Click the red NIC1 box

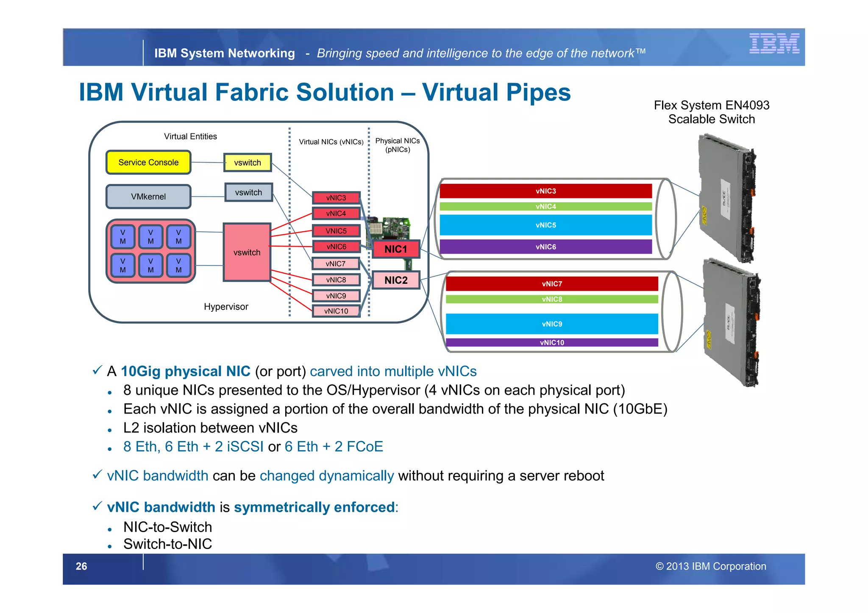tap(396, 249)
